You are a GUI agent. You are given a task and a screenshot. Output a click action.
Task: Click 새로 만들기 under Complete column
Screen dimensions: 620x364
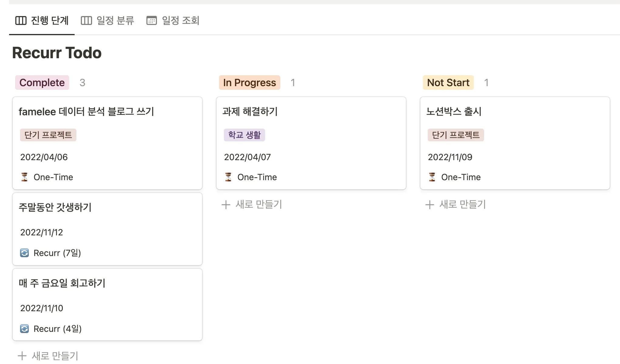click(48, 356)
